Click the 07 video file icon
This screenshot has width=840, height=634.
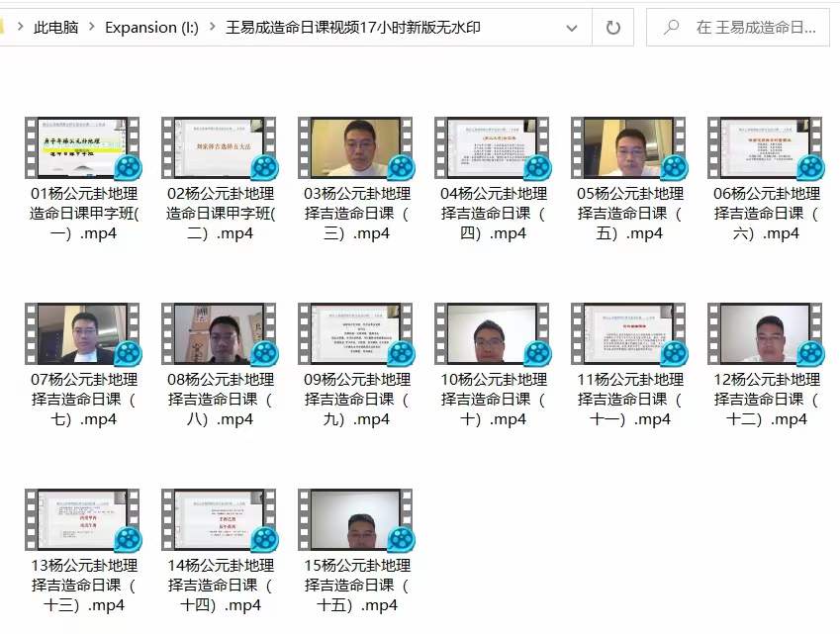(x=82, y=334)
